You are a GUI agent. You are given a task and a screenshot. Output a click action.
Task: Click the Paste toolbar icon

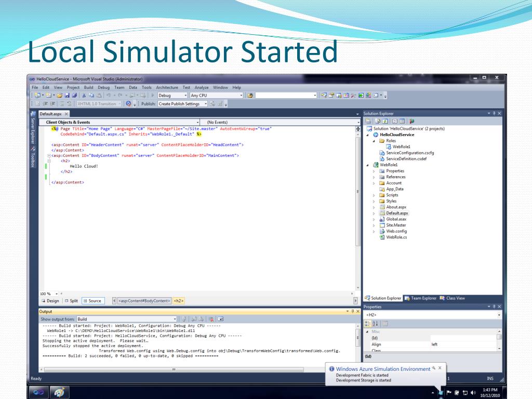pyautogui.click(x=99, y=96)
